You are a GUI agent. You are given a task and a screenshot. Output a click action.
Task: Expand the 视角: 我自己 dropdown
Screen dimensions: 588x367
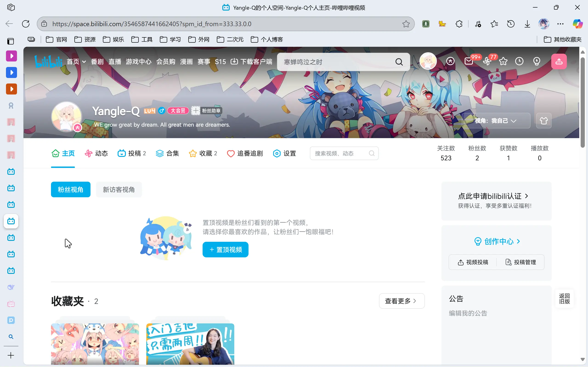pyautogui.click(x=496, y=121)
